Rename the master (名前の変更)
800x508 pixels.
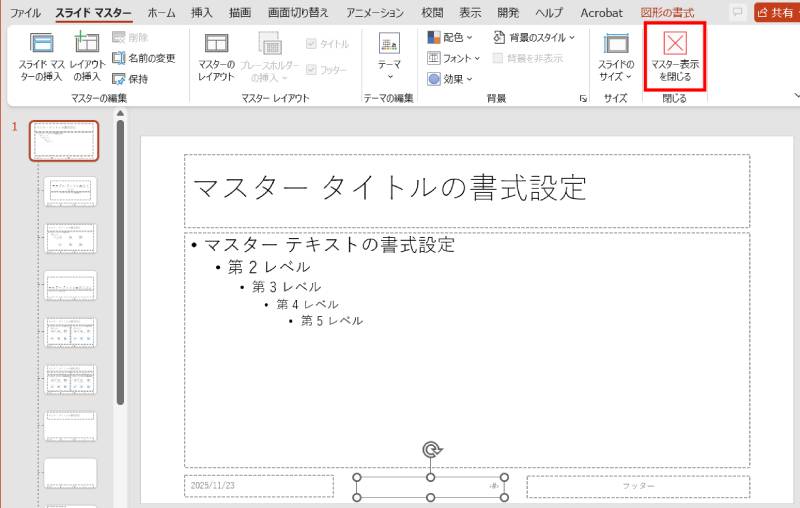[x=144, y=58]
